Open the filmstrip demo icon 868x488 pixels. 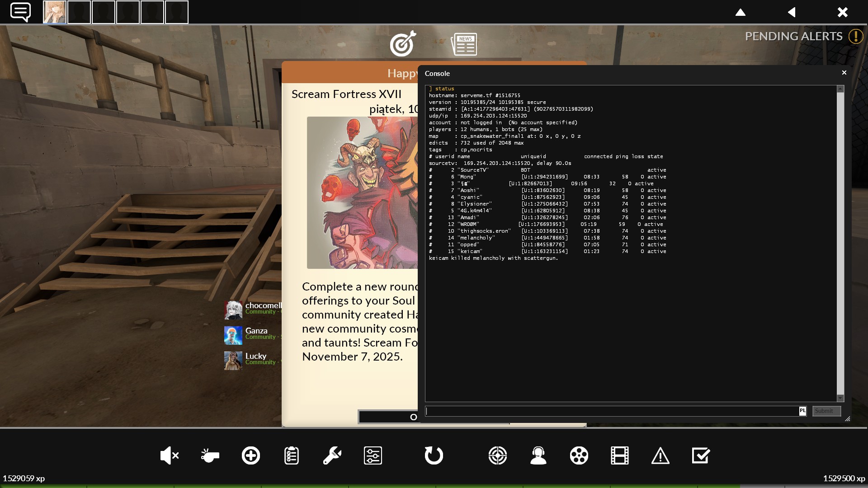[x=620, y=455]
